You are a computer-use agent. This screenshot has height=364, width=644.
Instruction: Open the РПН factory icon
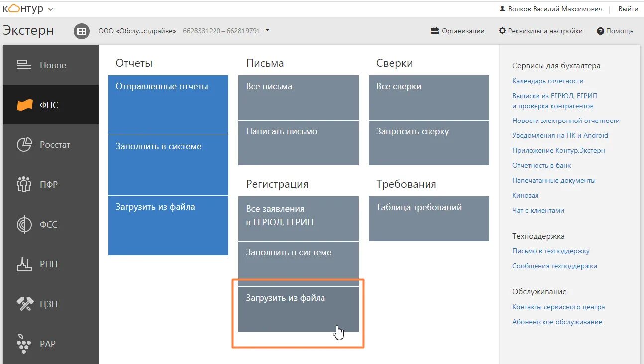click(24, 264)
